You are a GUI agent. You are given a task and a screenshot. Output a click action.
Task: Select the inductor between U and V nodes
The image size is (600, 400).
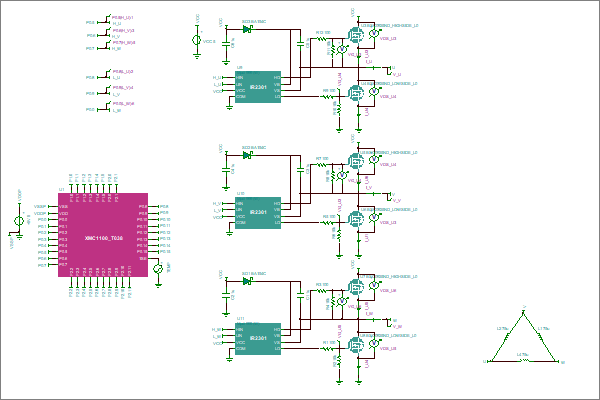[507, 337]
